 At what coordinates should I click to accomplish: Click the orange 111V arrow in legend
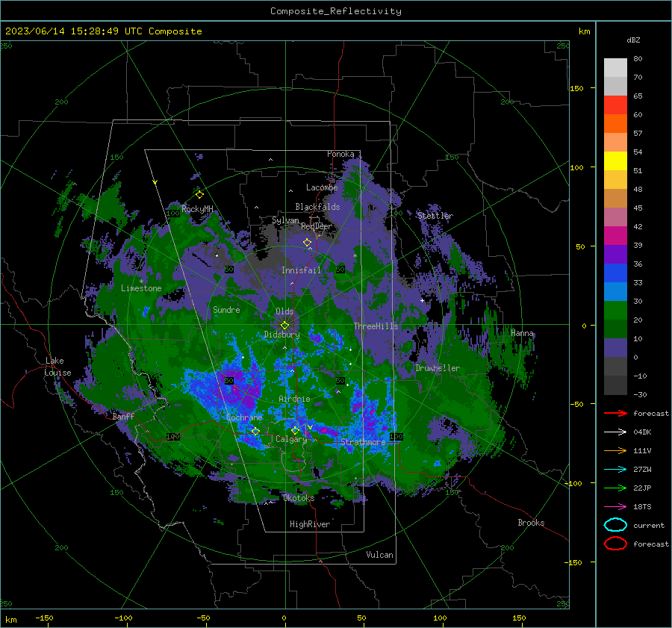coord(615,450)
